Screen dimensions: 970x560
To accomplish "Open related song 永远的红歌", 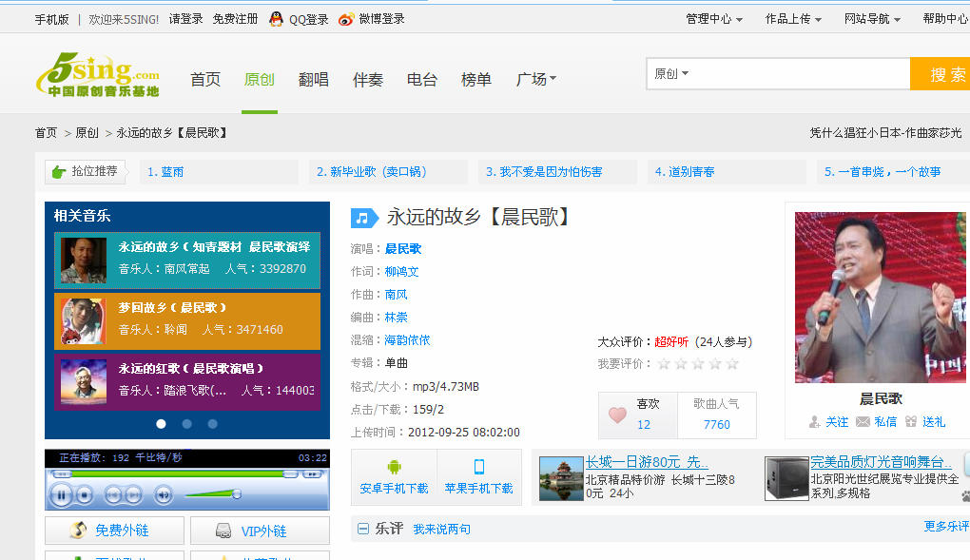I will tap(187, 381).
